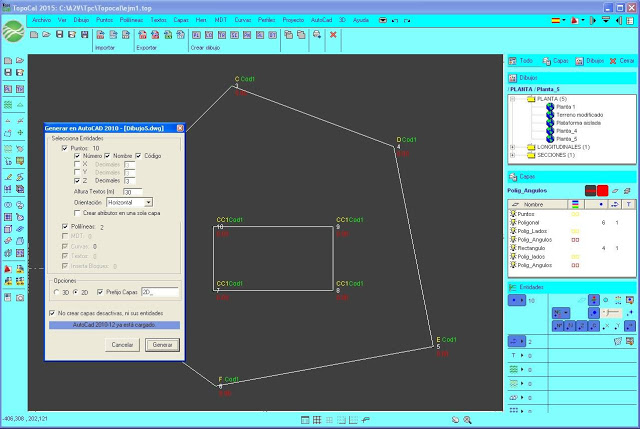Open Planta 1 drawing globe icon

point(550,107)
